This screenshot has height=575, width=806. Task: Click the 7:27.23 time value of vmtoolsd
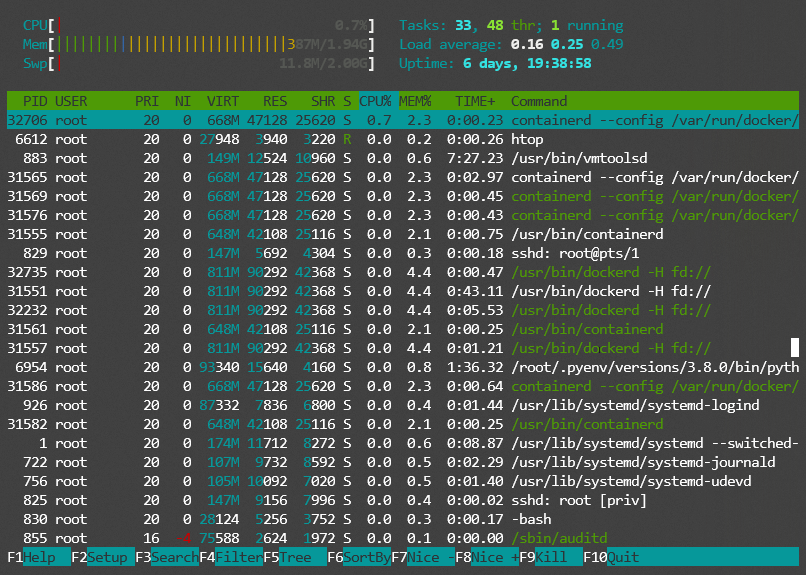click(x=475, y=158)
